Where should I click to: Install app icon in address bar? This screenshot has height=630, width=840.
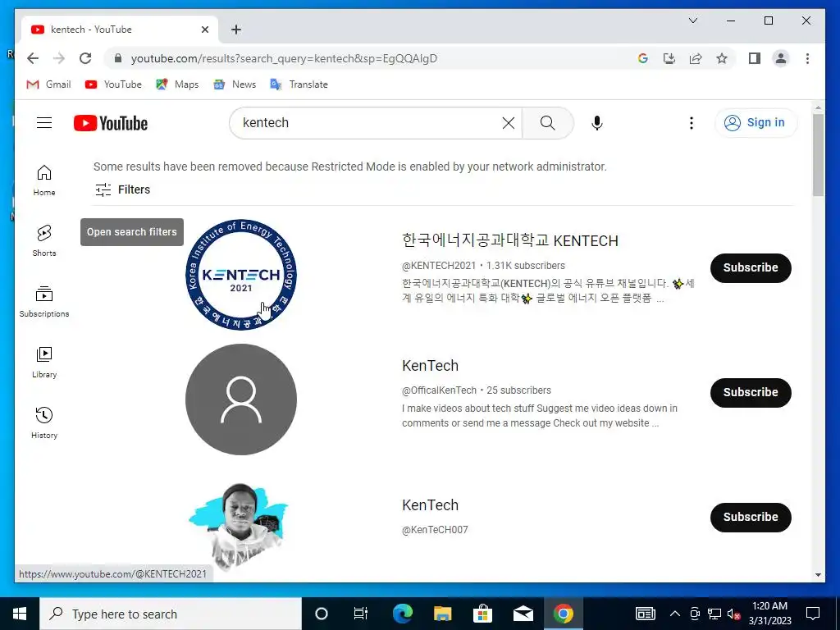tap(669, 58)
